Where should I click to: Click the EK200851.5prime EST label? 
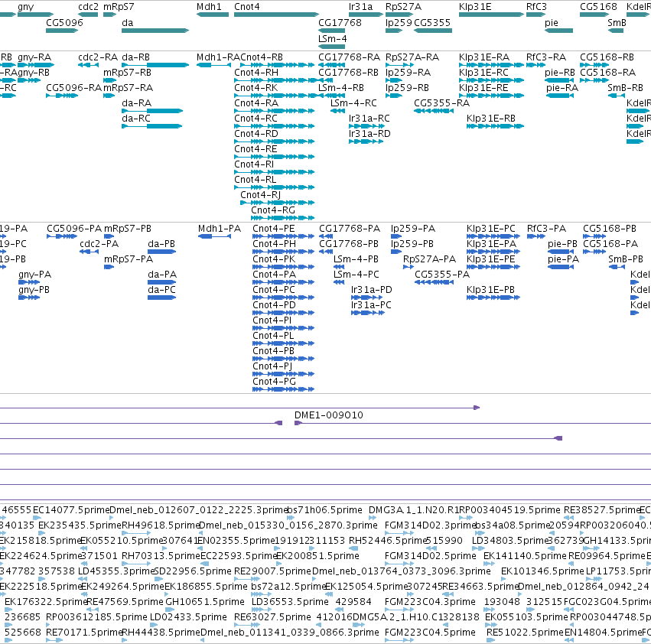pyautogui.click(x=317, y=555)
